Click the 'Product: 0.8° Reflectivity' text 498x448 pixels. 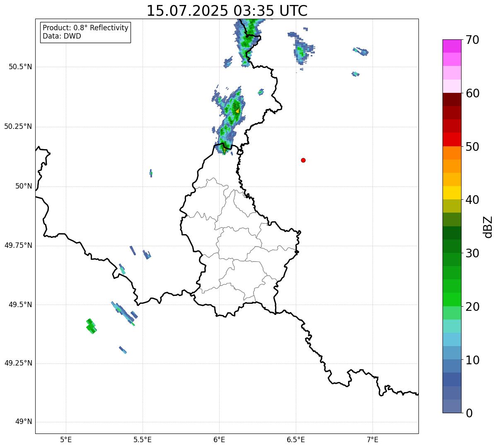pos(86,28)
